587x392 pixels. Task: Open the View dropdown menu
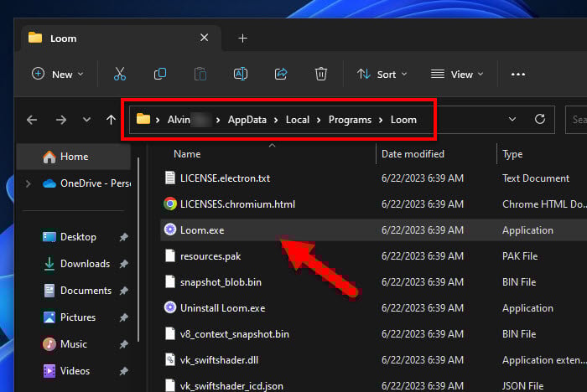tap(457, 74)
